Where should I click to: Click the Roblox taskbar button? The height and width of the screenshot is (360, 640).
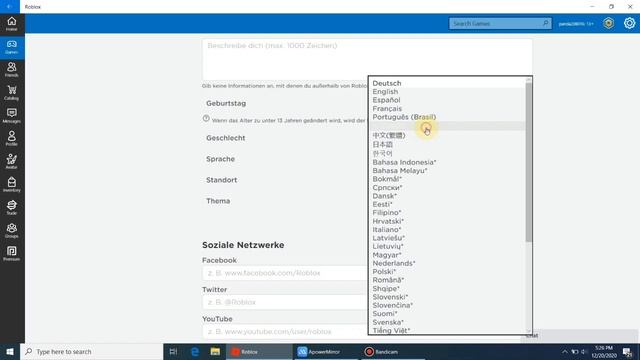[259, 351]
